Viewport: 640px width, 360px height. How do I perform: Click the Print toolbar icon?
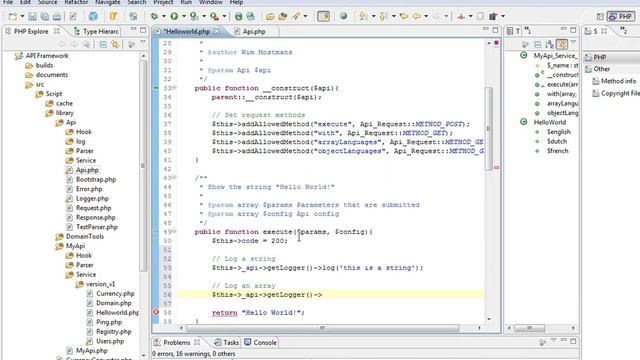(x=57, y=16)
